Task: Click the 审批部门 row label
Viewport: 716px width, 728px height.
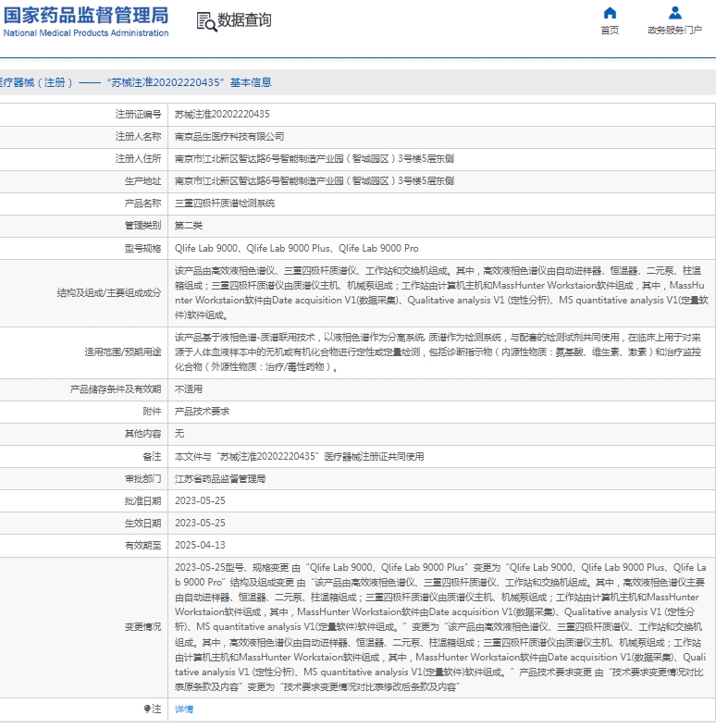Action: (x=143, y=478)
